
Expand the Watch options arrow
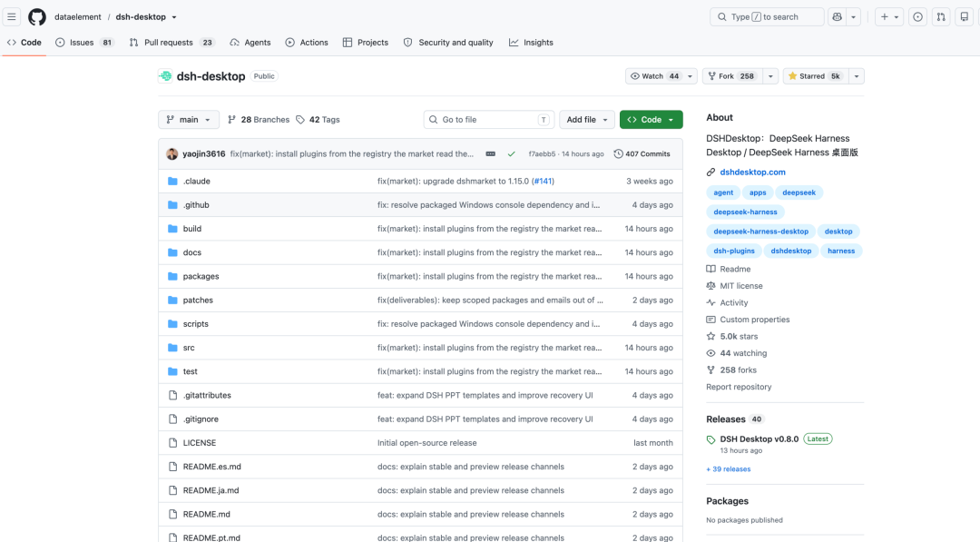coord(690,76)
